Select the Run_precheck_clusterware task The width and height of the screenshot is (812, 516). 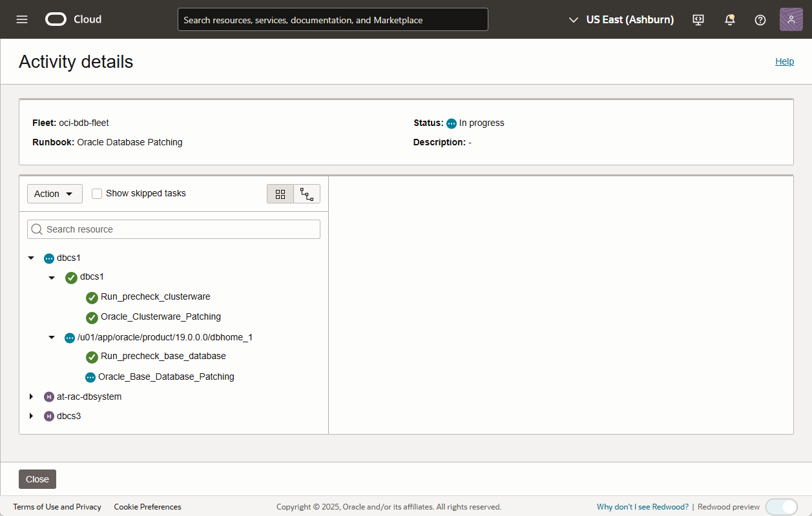(155, 297)
